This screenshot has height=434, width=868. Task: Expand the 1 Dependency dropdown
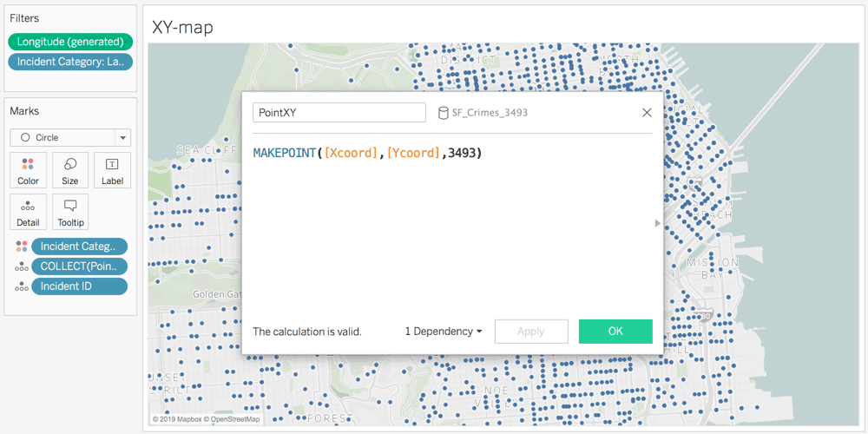(x=444, y=332)
